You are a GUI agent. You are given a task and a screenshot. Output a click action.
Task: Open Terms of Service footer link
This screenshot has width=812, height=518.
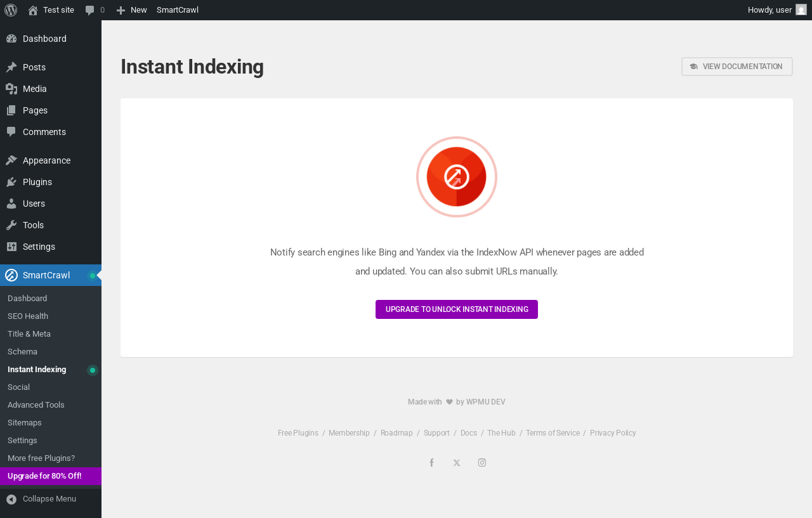point(553,433)
